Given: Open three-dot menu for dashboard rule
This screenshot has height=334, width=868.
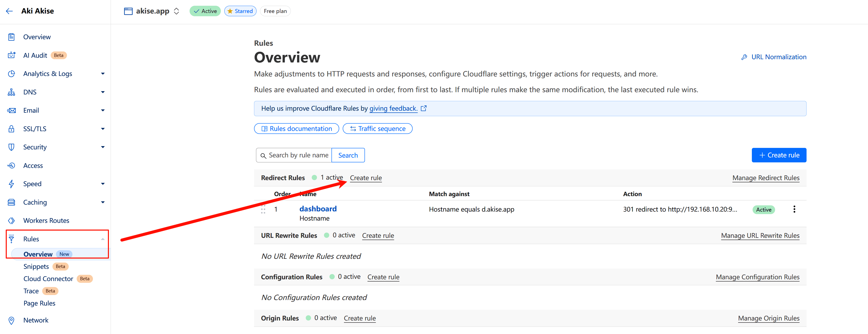Looking at the screenshot, I should click(x=794, y=209).
